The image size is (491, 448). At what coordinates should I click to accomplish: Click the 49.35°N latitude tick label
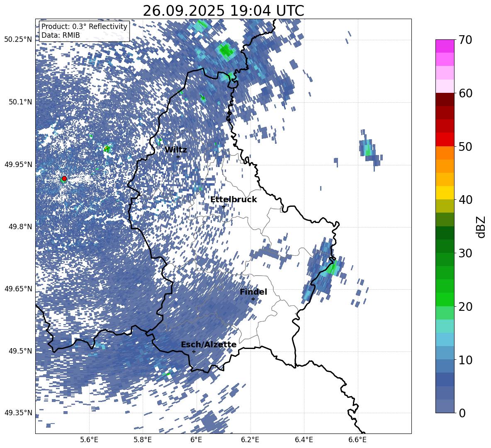point(18,413)
